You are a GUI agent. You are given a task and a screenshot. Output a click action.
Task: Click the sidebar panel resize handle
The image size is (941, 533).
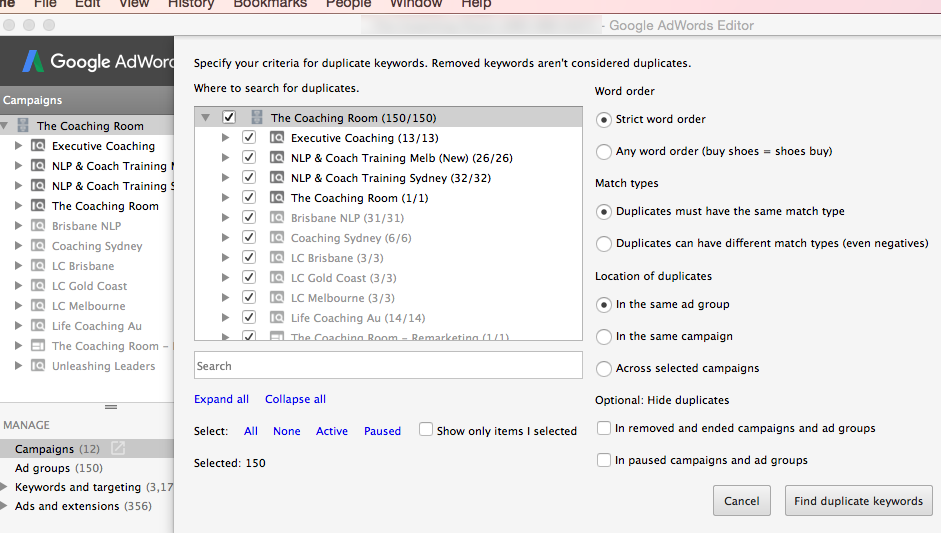point(111,406)
